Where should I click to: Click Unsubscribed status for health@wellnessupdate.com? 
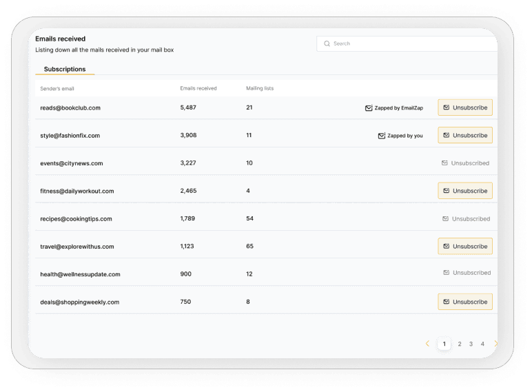tap(467, 273)
